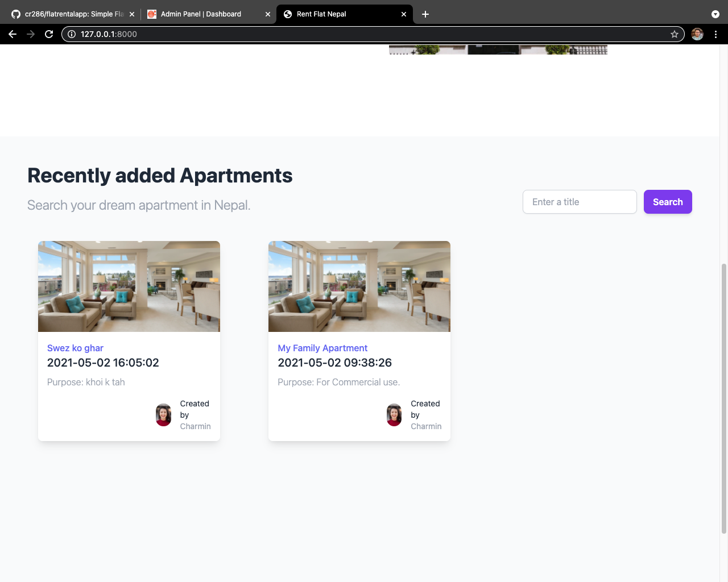Bookmark this page with the star icon
The height and width of the screenshot is (582, 728).
[675, 34]
